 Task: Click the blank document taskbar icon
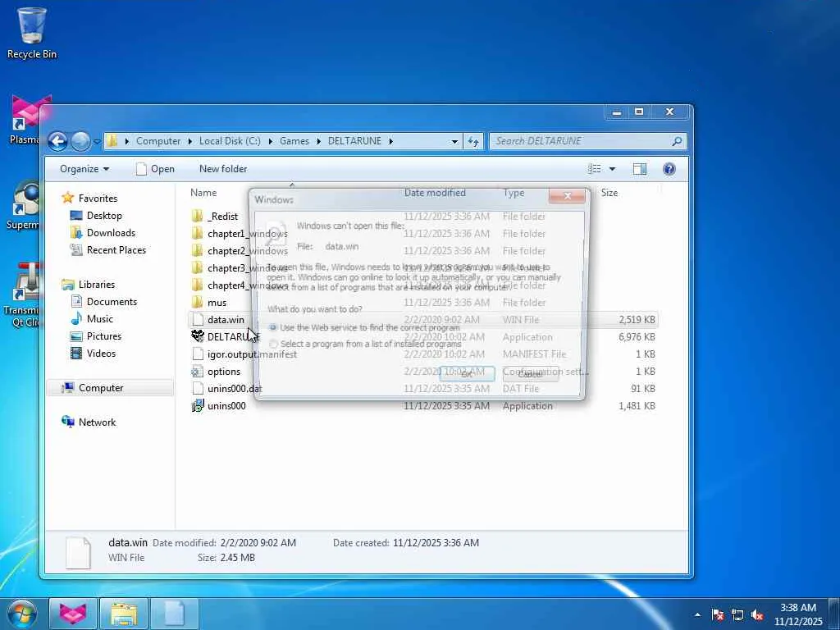[x=174, y=614]
